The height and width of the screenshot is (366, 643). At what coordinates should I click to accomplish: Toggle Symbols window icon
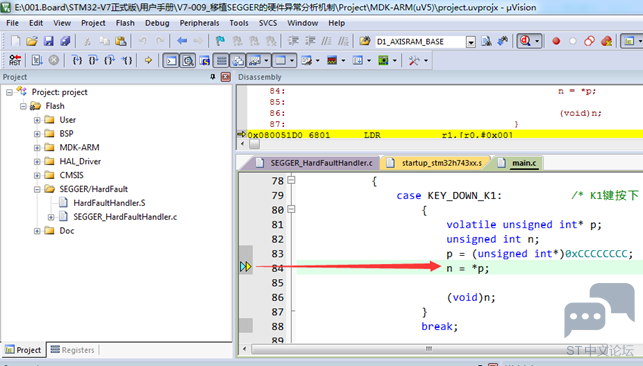[x=204, y=61]
